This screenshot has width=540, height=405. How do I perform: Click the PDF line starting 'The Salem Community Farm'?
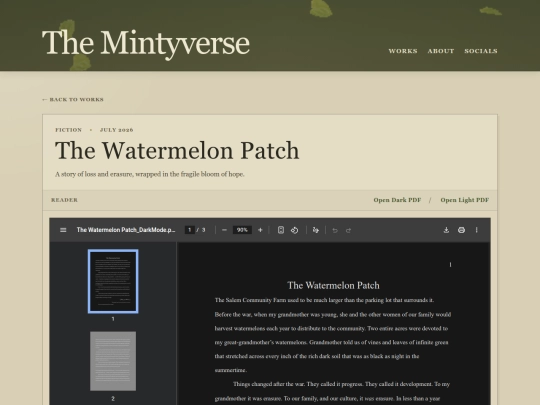(324, 300)
